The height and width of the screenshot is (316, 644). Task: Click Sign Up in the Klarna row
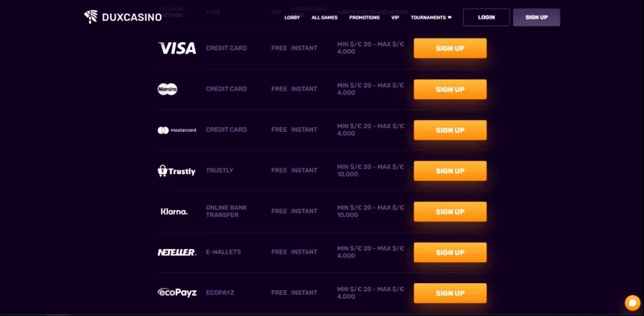coord(450,211)
